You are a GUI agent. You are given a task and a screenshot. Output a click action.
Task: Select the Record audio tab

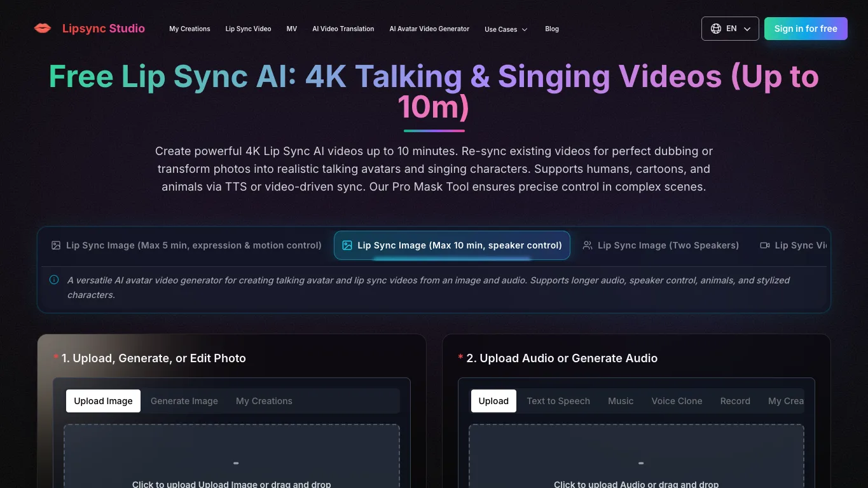(x=735, y=401)
